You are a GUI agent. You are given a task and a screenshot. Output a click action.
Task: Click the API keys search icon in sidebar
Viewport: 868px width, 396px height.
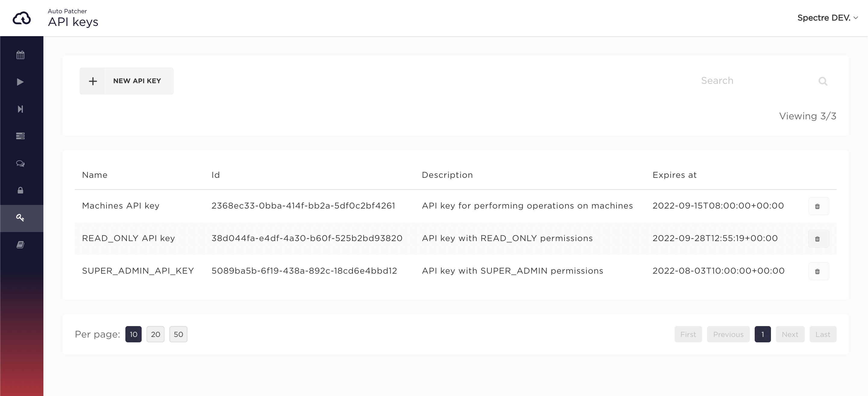click(x=20, y=217)
